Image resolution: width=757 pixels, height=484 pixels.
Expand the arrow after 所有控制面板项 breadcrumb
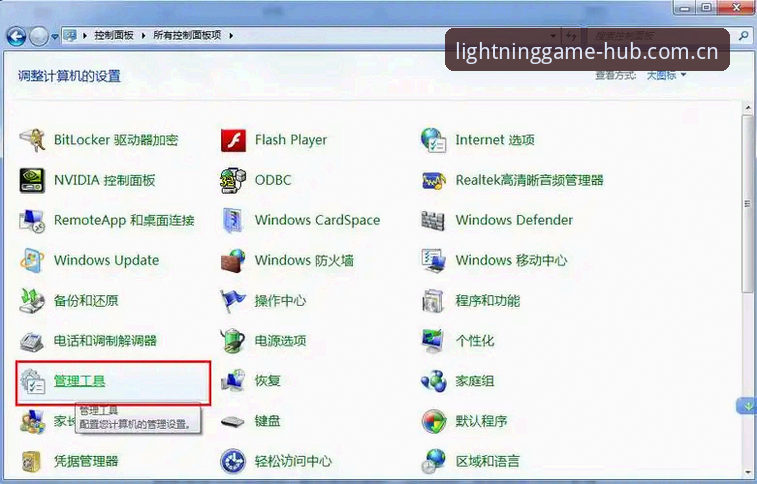pyautogui.click(x=231, y=35)
